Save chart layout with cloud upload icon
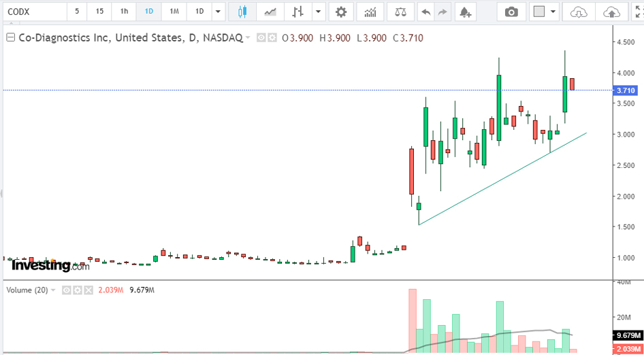The width and height of the screenshot is (644, 355). [612, 12]
